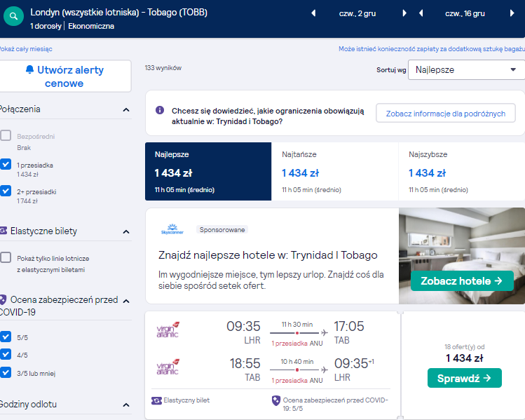Advance departure date after czw., 2 gru

click(x=404, y=13)
